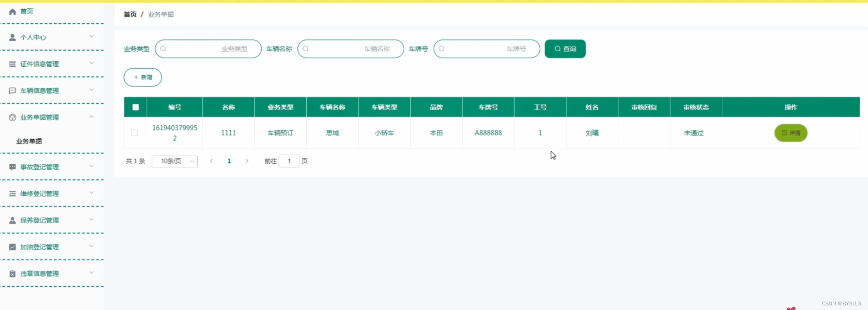Click the 审核状态 column header
The width and height of the screenshot is (868, 310).
696,107
